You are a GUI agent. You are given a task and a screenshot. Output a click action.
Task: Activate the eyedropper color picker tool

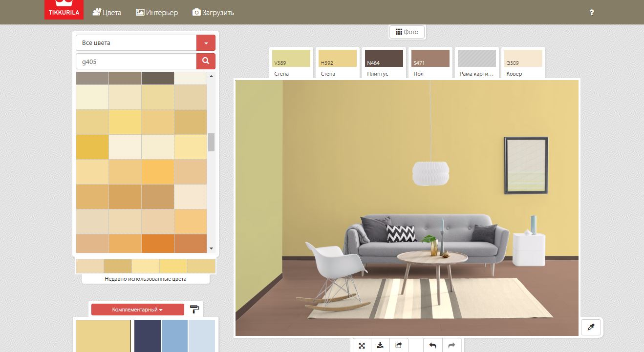(x=591, y=328)
